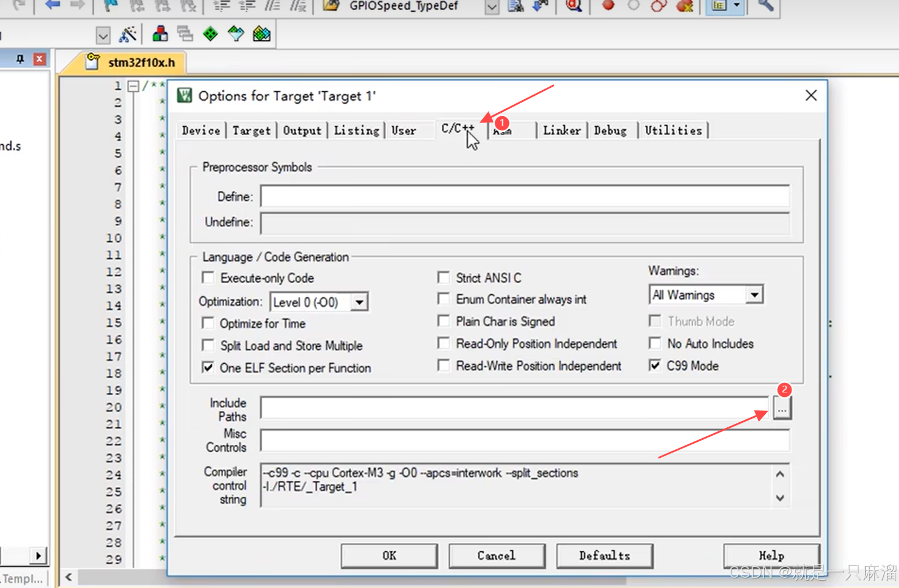Uncheck the C99 Mode checkbox
Screen dimensions: 899x588
pos(655,365)
